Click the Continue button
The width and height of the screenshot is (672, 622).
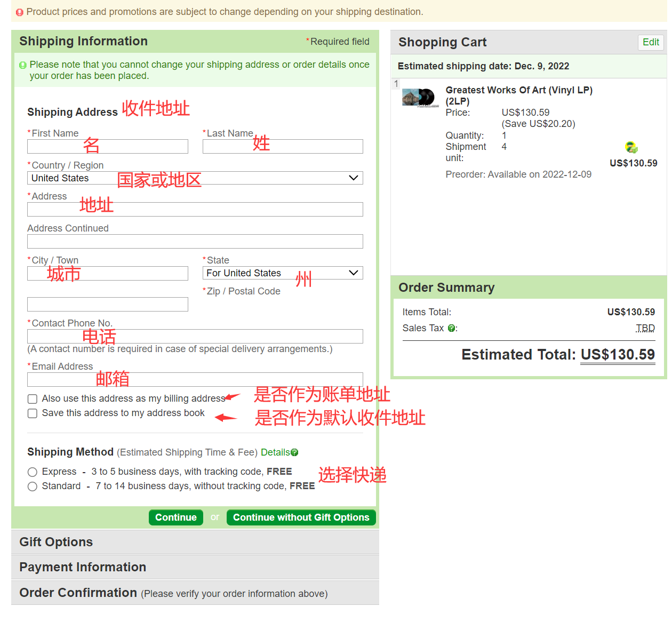[x=175, y=517]
